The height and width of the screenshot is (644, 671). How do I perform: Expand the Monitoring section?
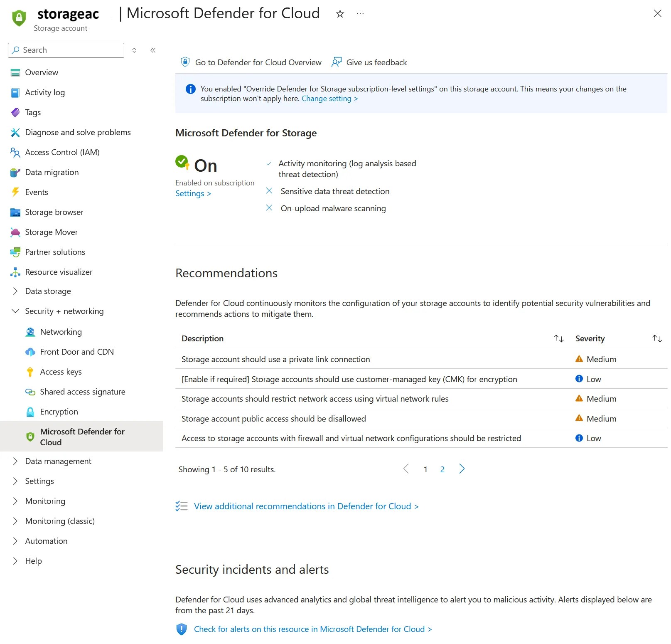(15, 501)
